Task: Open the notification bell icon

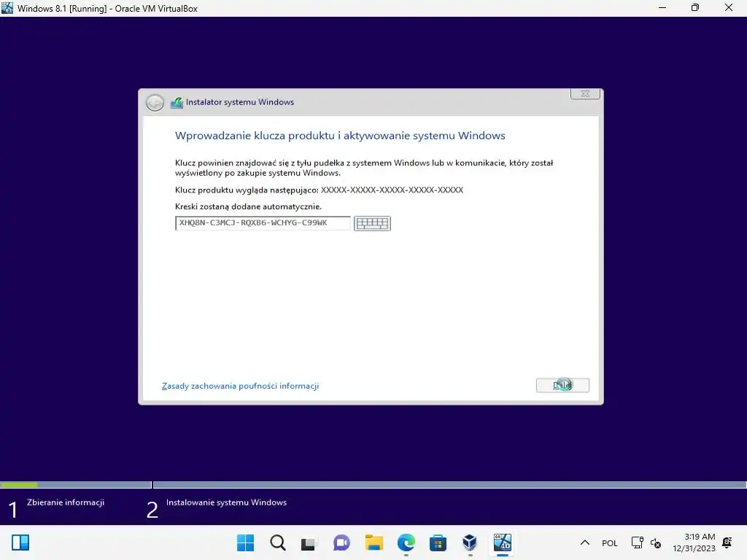Action: click(x=727, y=542)
